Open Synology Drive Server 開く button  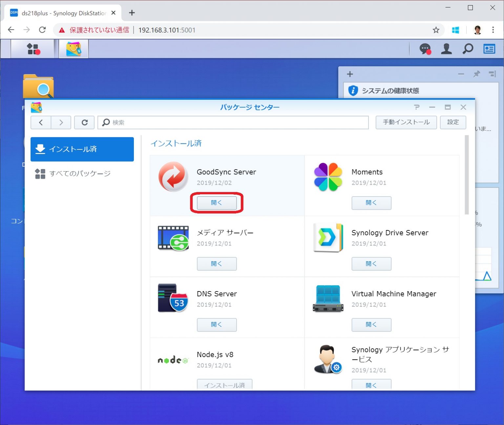click(x=371, y=264)
